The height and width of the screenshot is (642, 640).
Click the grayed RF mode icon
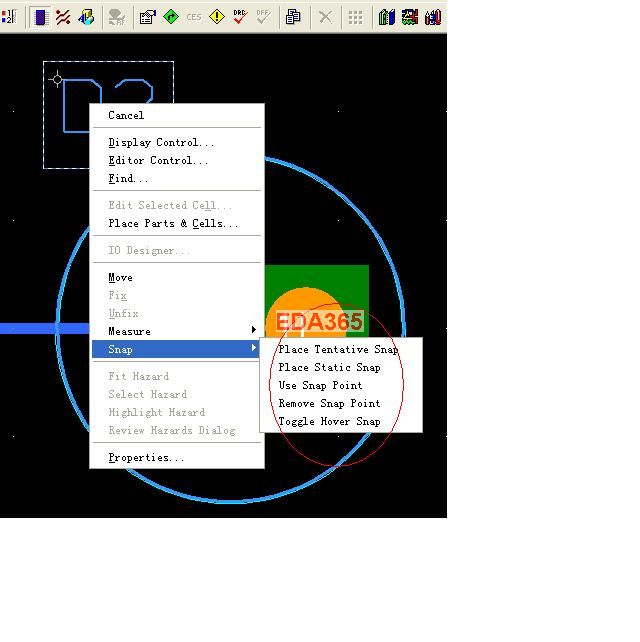[117, 17]
